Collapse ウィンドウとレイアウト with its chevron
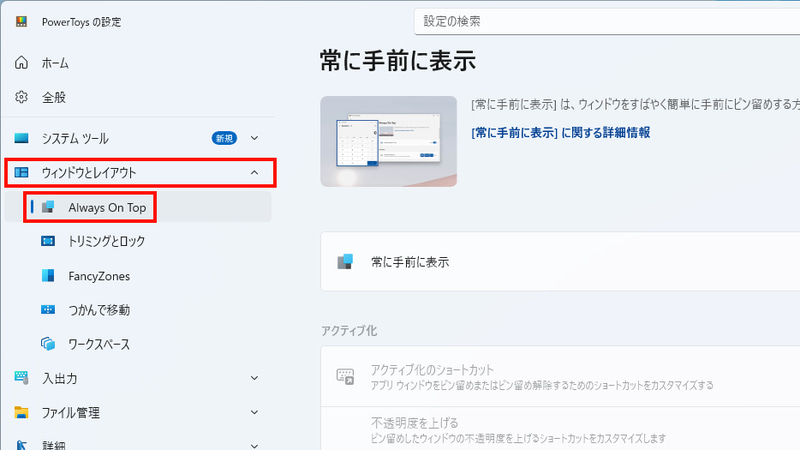800x450 pixels. tap(254, 172)
